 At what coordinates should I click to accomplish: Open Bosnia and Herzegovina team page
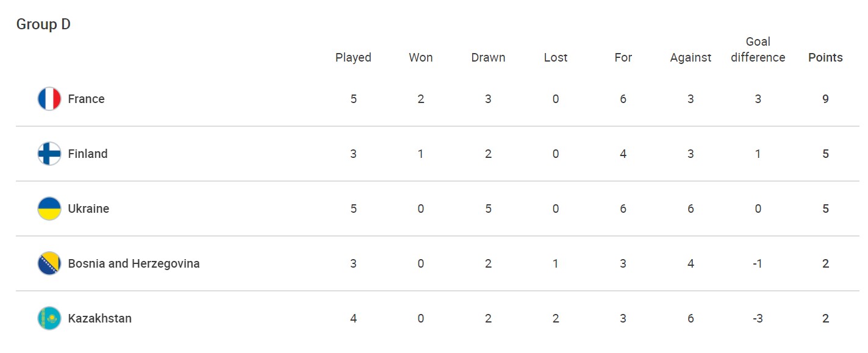[x=134, y=263]
